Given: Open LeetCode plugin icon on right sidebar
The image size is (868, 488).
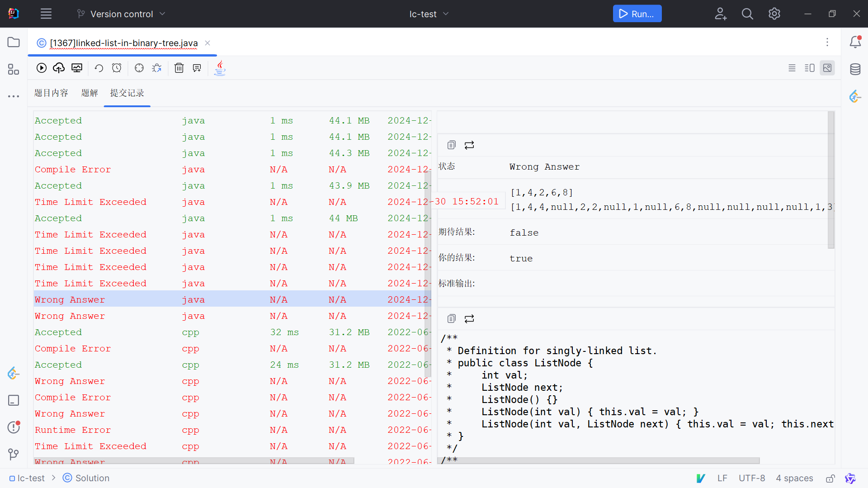Looking at the screenshot, I should click(x=855, y=96).
